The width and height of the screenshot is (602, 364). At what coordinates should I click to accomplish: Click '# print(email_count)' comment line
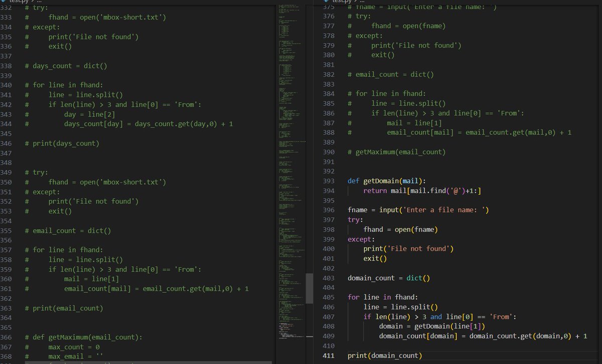[64, 308]
